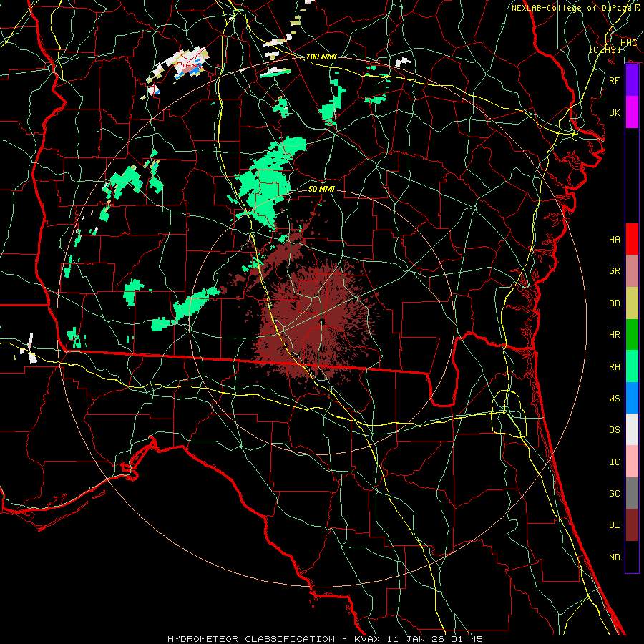The image size is (644, 644).
Task: Click the 'GC' legend label
Action: pos(614,493)
